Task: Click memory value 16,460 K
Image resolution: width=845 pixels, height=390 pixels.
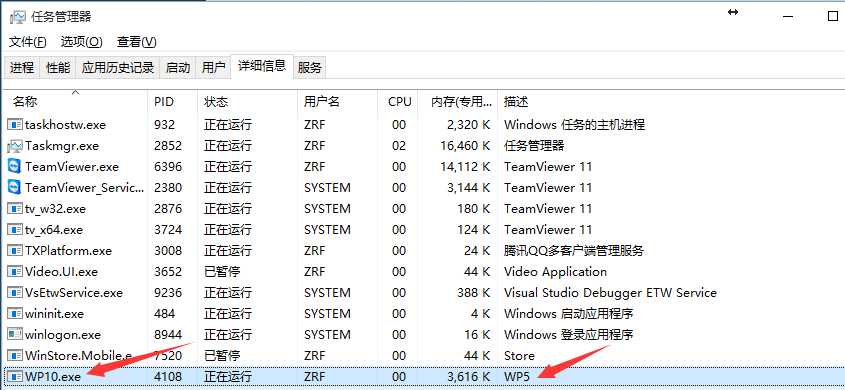Action: tap(465, 146)
